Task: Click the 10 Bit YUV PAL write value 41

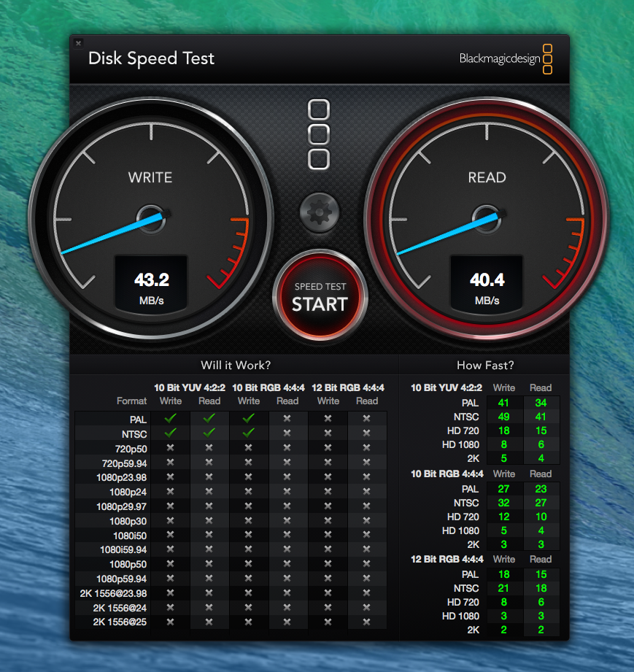Action: [x=503, y=403]
